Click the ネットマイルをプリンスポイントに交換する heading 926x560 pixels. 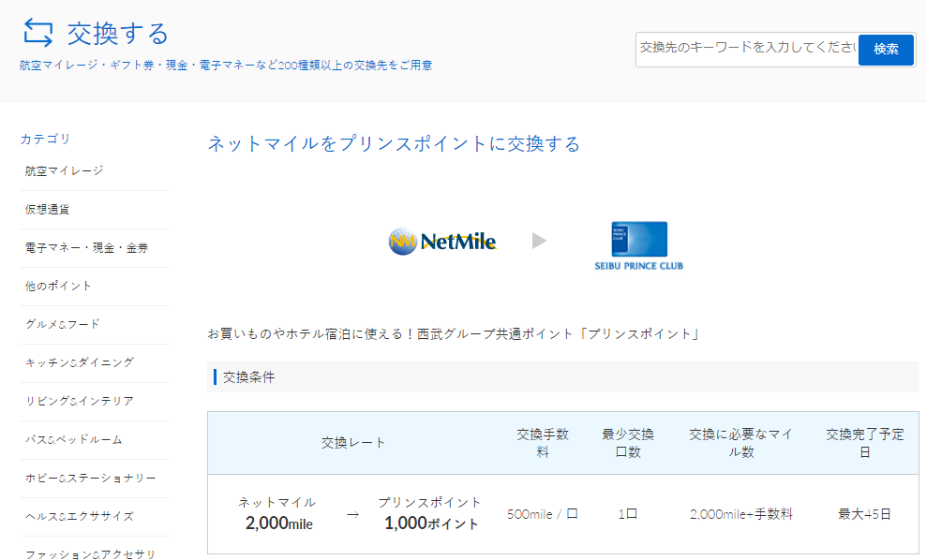pos(394,144)
